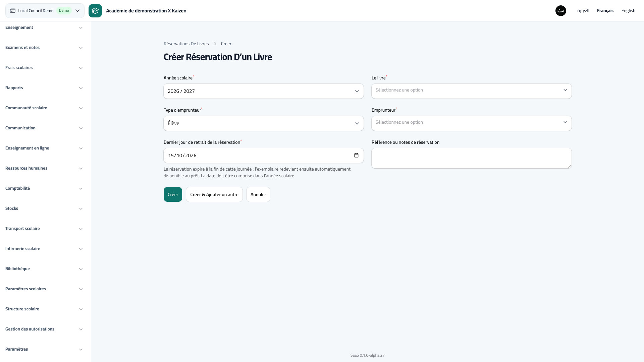Click Académie de démonstration X Kaizen title

coord(146,11)
